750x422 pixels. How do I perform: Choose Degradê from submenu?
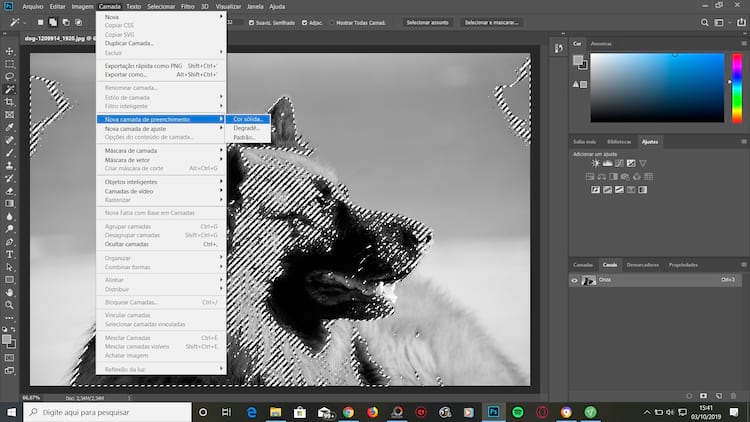pos(248,128)
